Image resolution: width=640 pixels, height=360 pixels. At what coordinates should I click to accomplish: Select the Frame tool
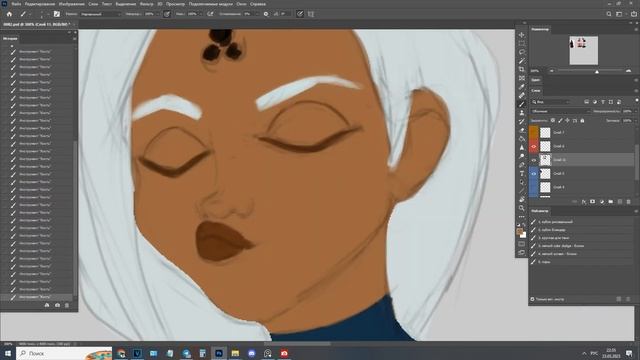[x=522, y=78]
